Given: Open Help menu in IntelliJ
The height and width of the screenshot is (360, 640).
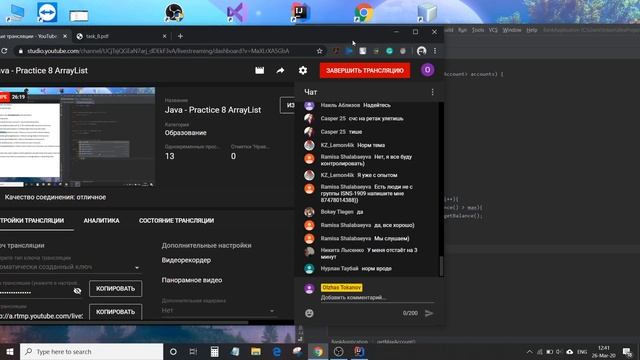Looking at the screenshot, I should [x=531, y=30].
